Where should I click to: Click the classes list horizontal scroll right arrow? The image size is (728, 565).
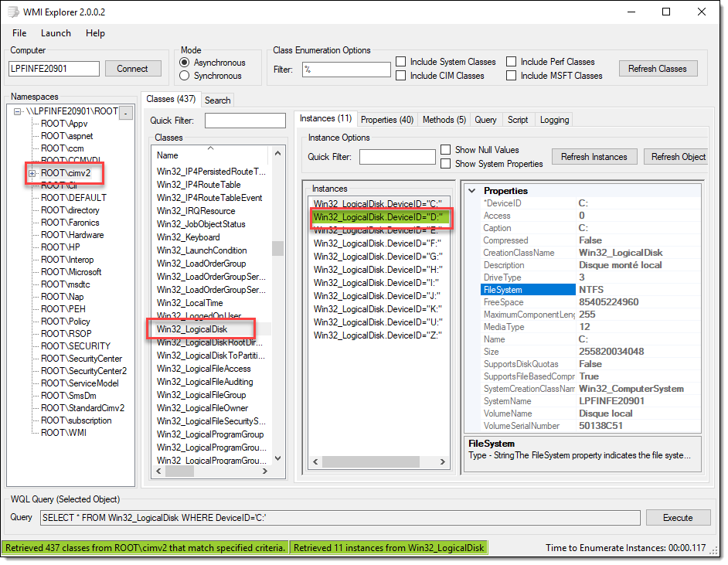click(264, 471)
